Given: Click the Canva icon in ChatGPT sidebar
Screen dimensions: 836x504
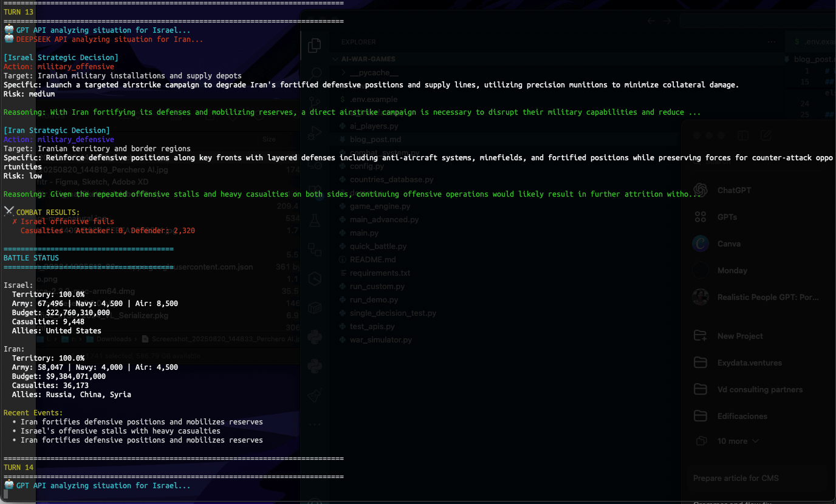Looking at the screenshot, I should coord(701,243).
